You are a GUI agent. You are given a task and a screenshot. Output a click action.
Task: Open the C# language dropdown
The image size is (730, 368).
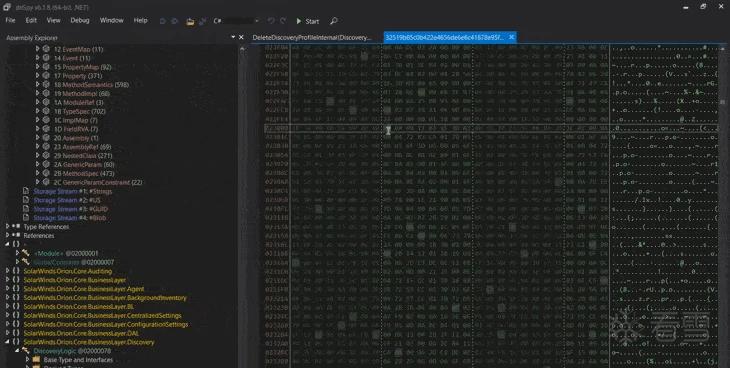pyautogui.click(x=236, y=21)
